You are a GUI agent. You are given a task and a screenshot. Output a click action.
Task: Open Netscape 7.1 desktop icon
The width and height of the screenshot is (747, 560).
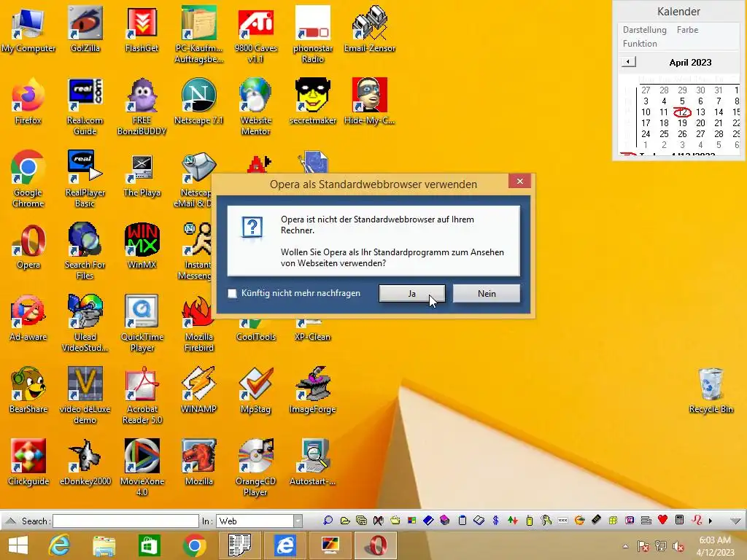[198, 101]
